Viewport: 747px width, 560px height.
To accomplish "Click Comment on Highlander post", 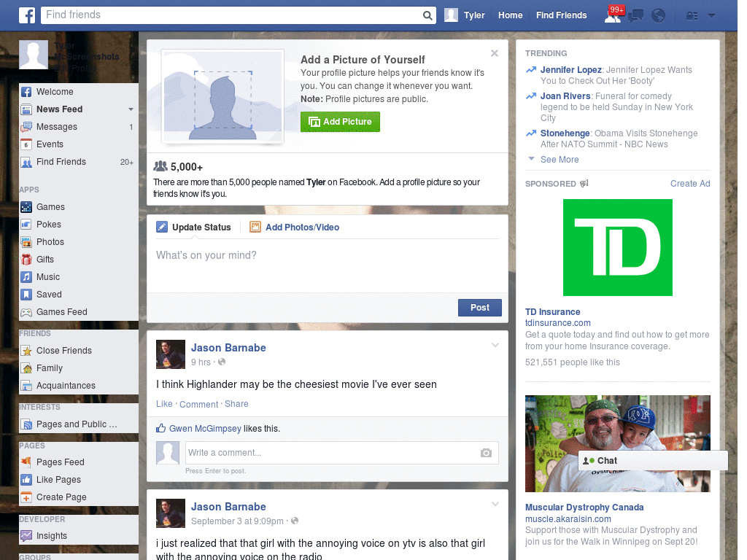I will [x=198, y=404].
